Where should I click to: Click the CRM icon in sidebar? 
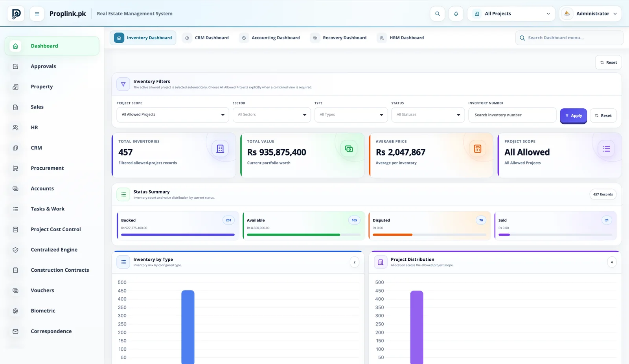(x=15, y=148)
